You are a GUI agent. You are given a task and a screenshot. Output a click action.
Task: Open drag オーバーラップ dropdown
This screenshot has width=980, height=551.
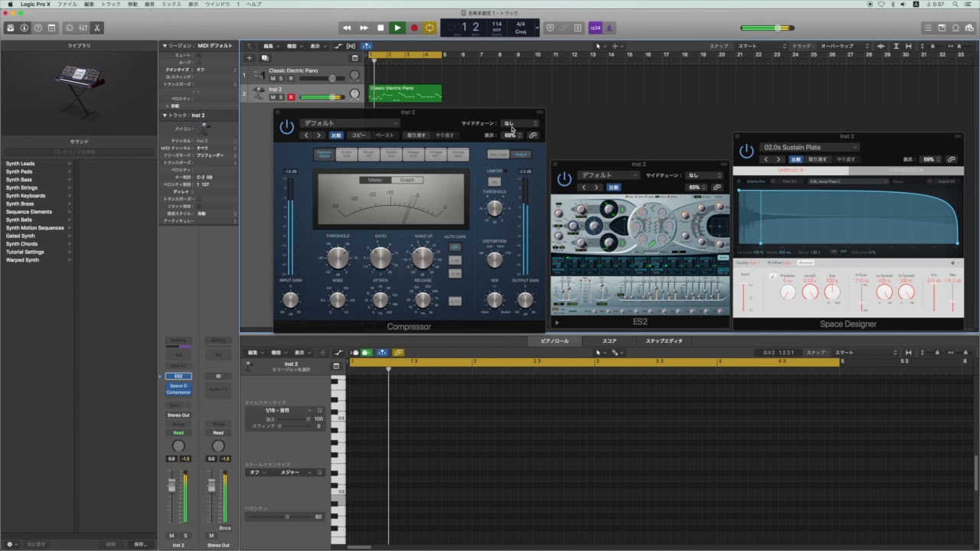(x=846, y=46)
